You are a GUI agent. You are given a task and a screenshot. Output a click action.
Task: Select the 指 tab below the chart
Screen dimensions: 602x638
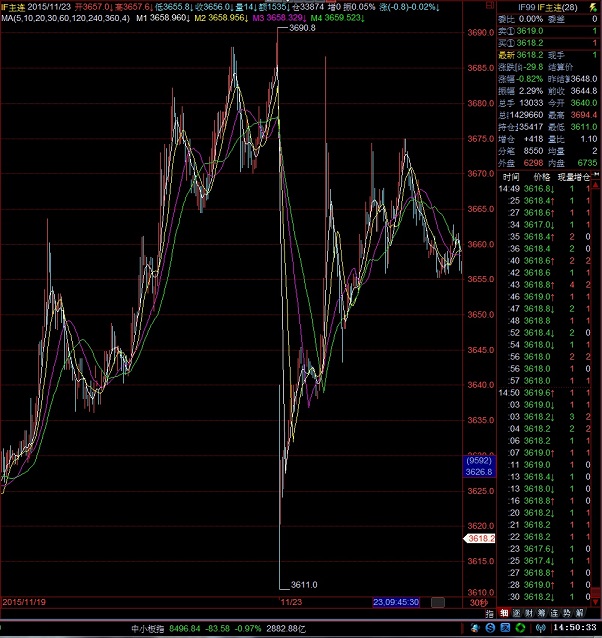(x=490, y=613)
